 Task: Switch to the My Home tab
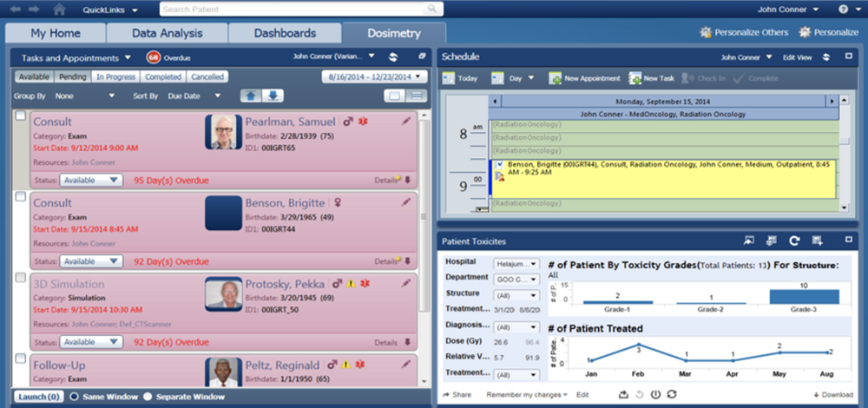pyautogui.click(x=56, y=33)
